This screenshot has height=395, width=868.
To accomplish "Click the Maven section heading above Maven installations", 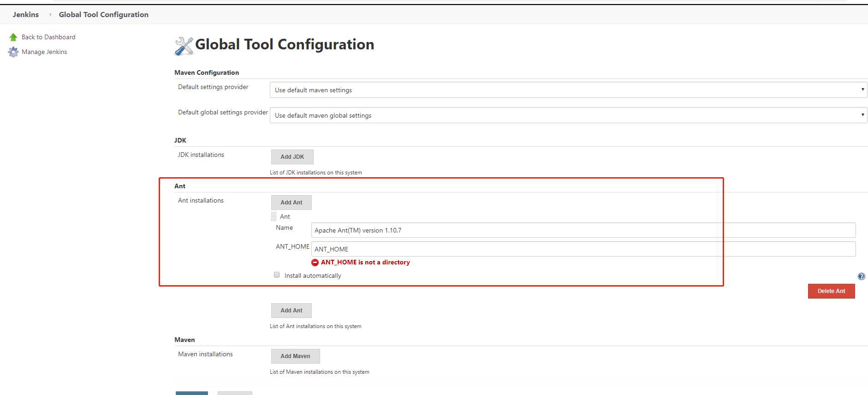I will click(184, 340).
